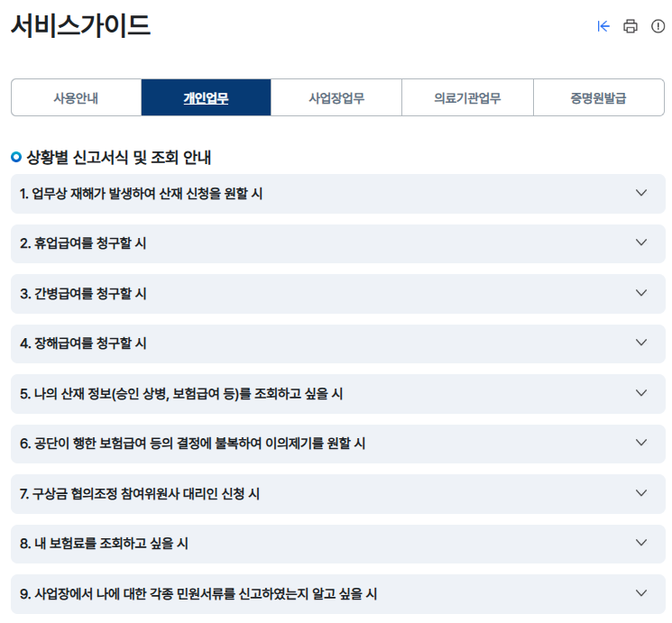Expand chevron for item 6 이의제기
This screenshot has height=623, width=672.
(x=641, y=443)
